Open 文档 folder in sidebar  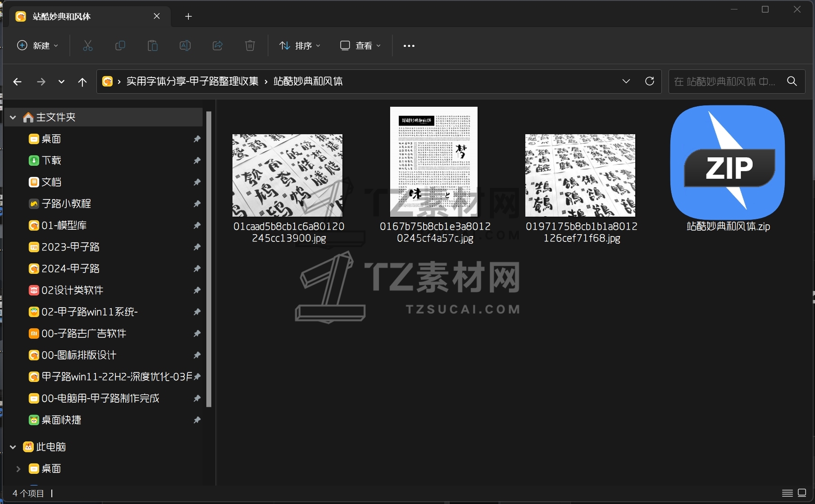tap(51, 182)
